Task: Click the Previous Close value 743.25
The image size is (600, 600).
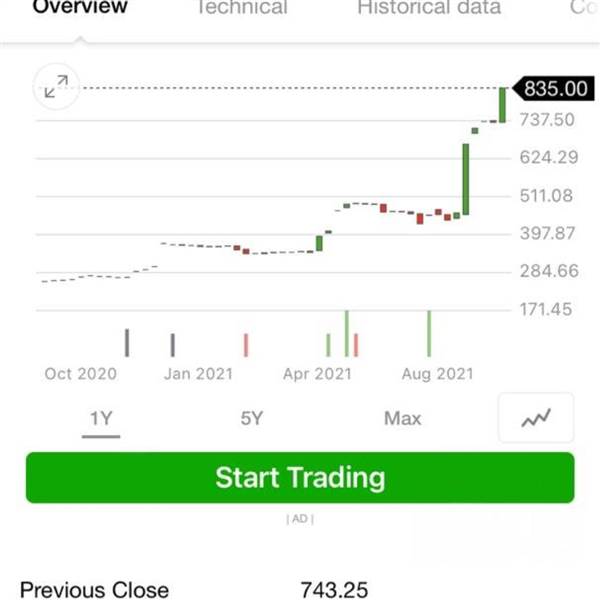Action: (334, 590)
